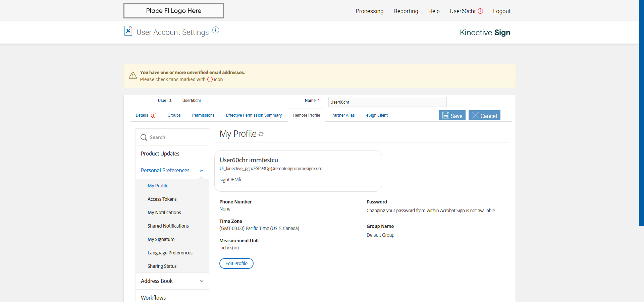The image size is (644, 302).
Task: Collapse the Personal Preferences section
Action: (x=201, y=171)
